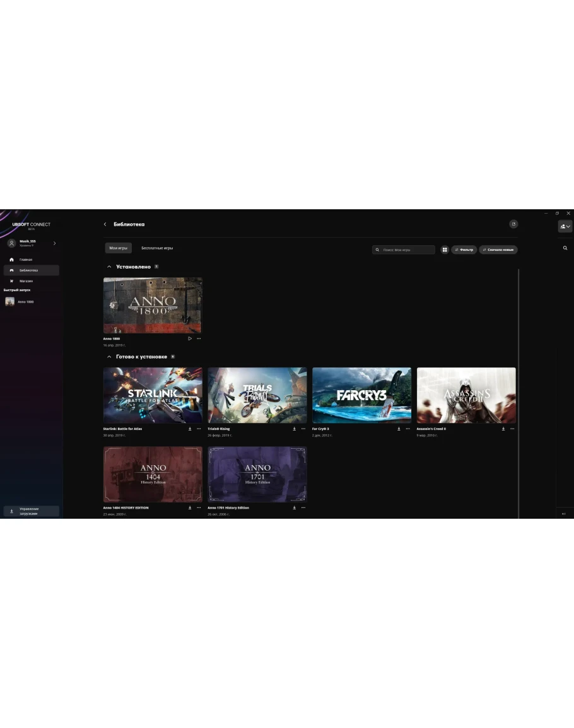
Task: Click the Trials® Rising title text
Action: point(219,429)
